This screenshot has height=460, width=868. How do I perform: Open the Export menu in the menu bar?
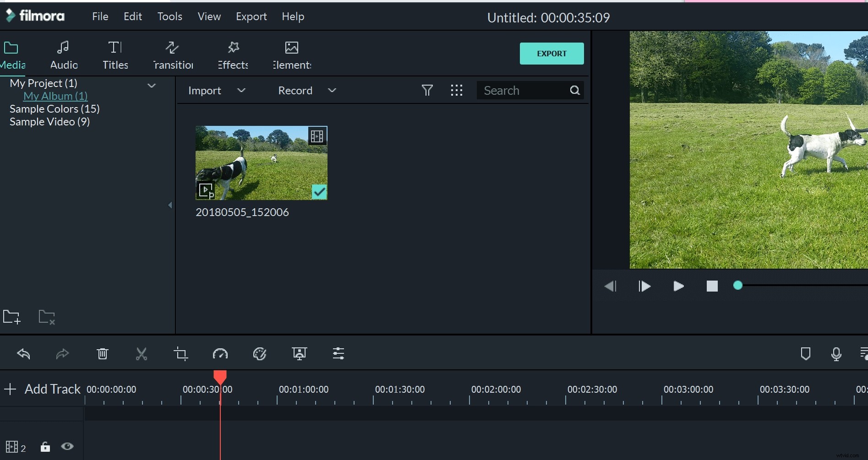pyautogui.click(x=251, y=16)
